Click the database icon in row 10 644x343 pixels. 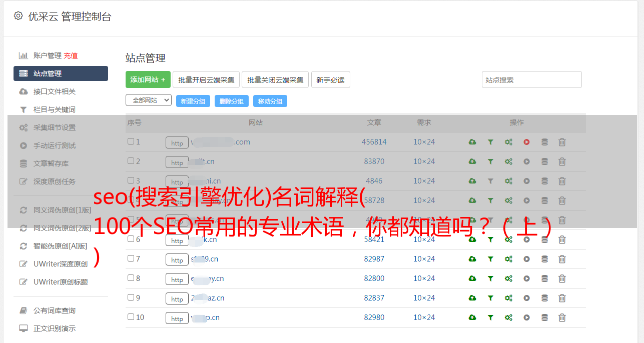pos(544,317)
